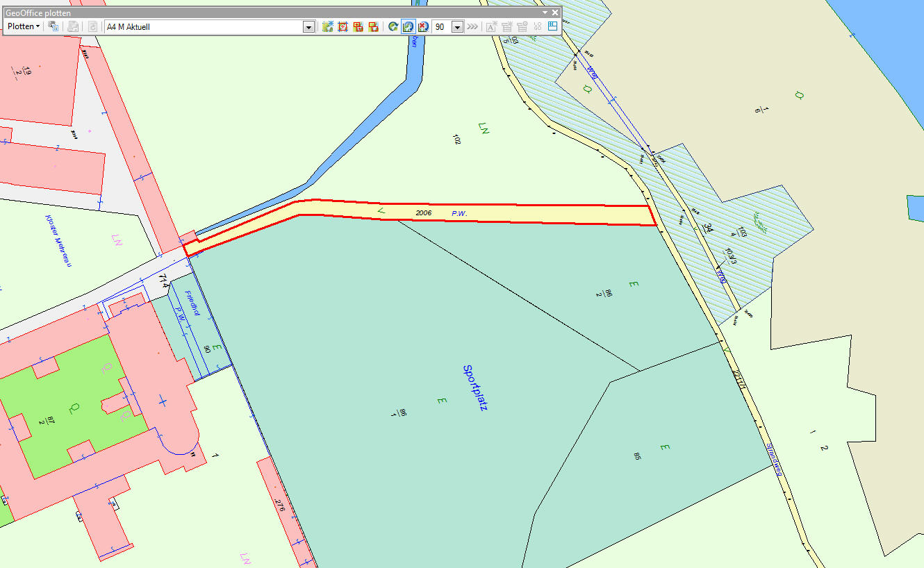Select the red plot frame icon
Screen dimensions: 924x568
coord(343,26)
